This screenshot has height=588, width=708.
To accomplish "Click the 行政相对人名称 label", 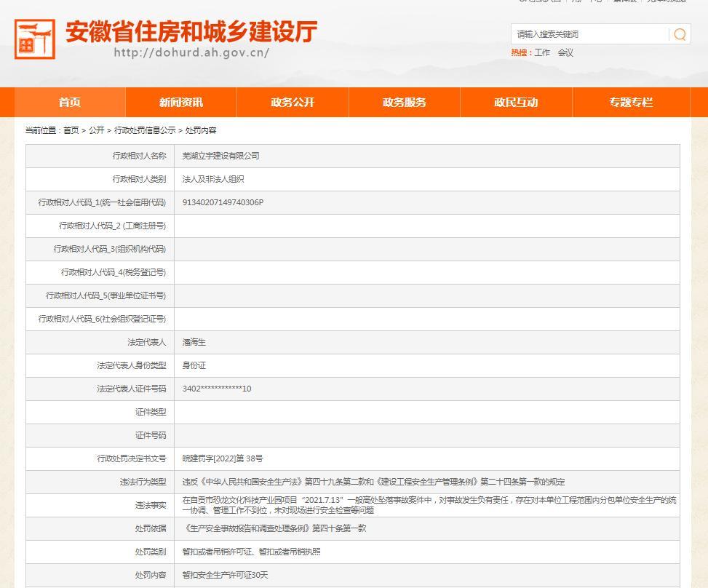I will (139, 156).
